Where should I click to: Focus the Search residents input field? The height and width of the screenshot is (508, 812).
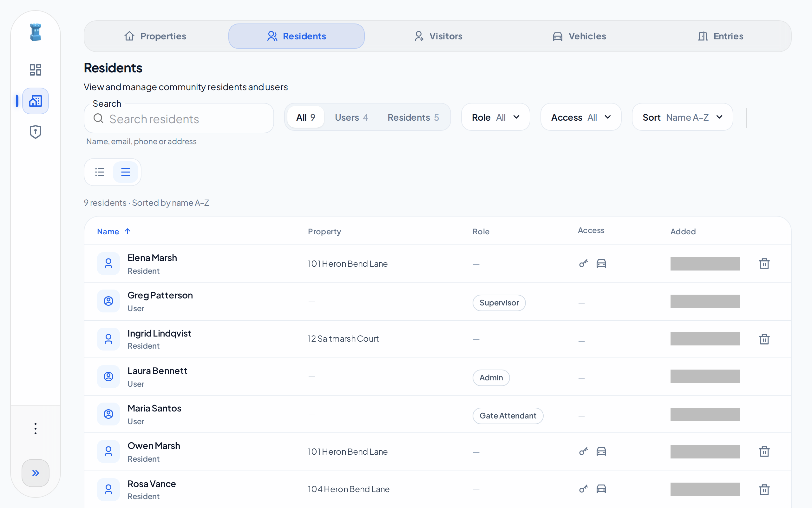point(179,118)
